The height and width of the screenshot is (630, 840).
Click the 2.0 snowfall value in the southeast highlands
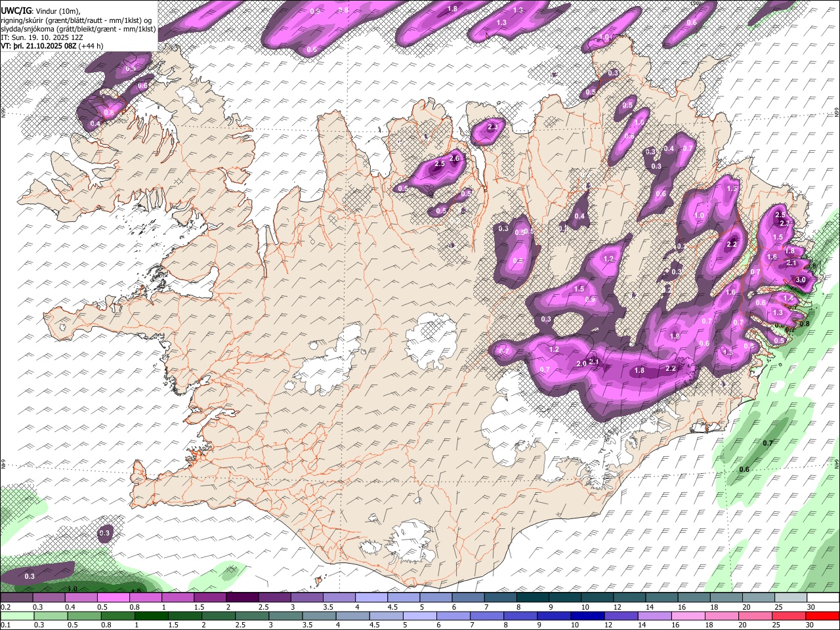(x=581, y=364)
